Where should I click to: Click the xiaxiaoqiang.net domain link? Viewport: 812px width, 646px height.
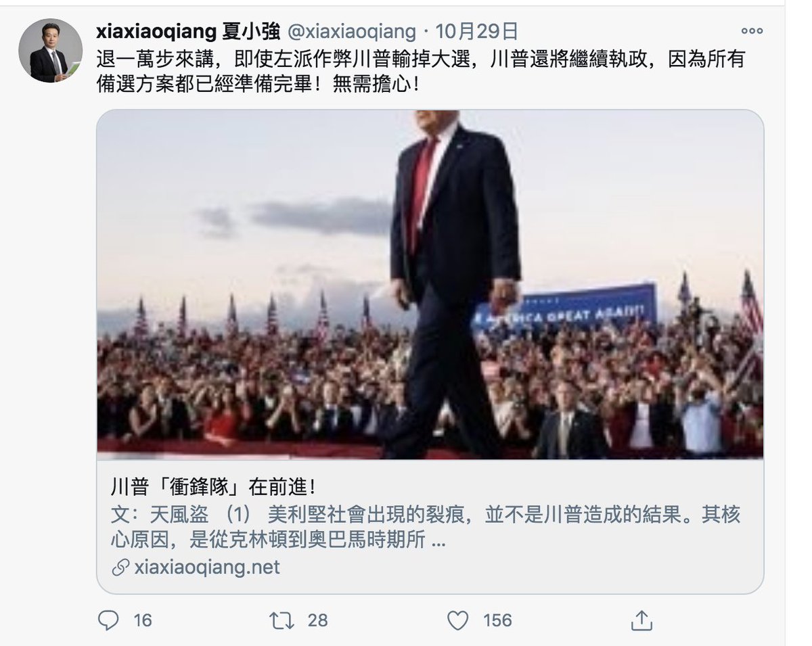click(206, 567)
